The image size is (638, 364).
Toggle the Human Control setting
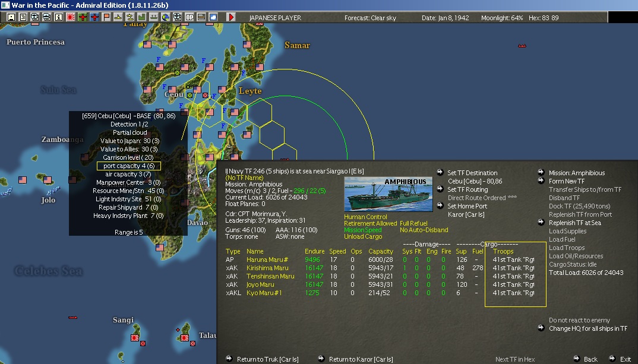365,217
